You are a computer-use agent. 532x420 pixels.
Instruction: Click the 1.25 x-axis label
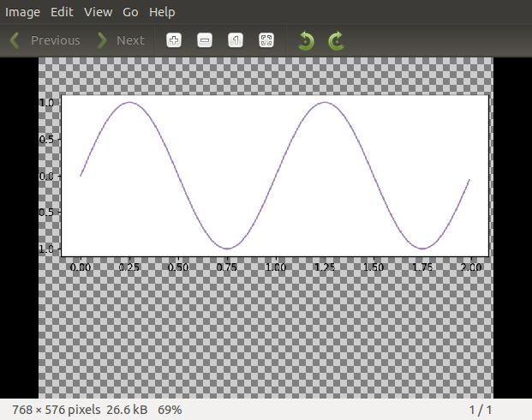click(x=325, y=267)
